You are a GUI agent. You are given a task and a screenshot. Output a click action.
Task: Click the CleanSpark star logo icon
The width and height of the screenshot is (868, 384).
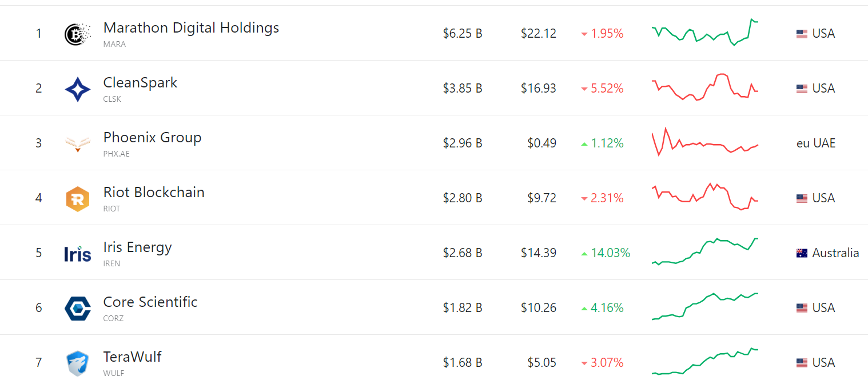tap(78, 89)
